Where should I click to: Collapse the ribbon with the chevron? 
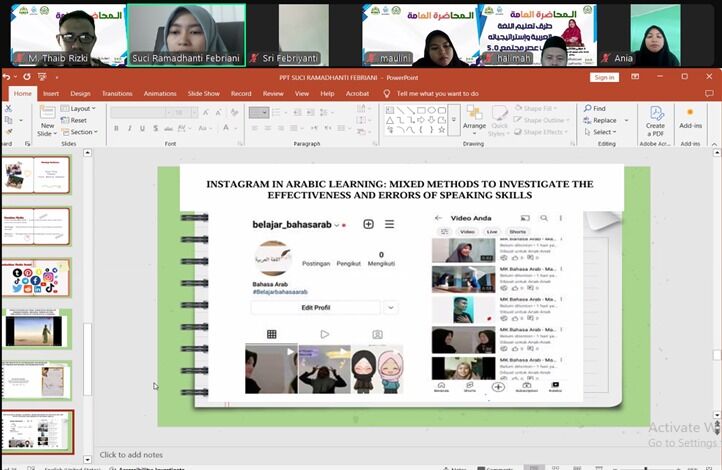pos(714,144)
